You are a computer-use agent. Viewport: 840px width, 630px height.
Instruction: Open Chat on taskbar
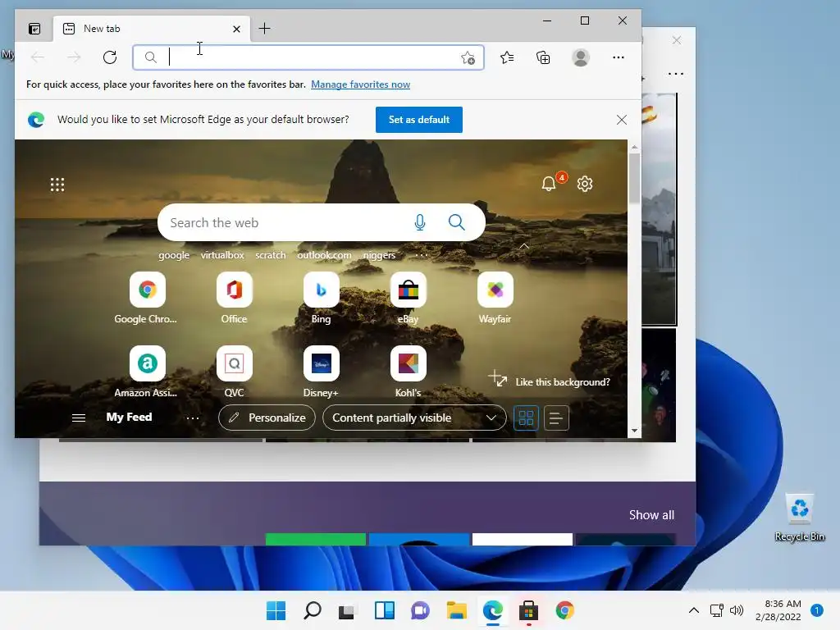pos(421,610)
